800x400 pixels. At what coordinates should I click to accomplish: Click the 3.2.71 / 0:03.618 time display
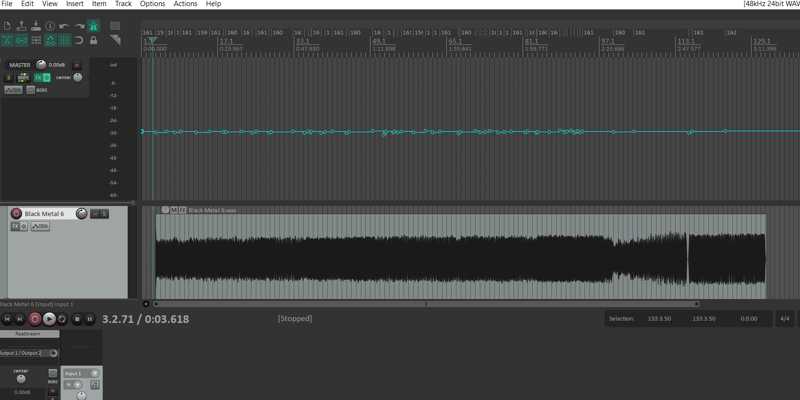tap(145, 319)
